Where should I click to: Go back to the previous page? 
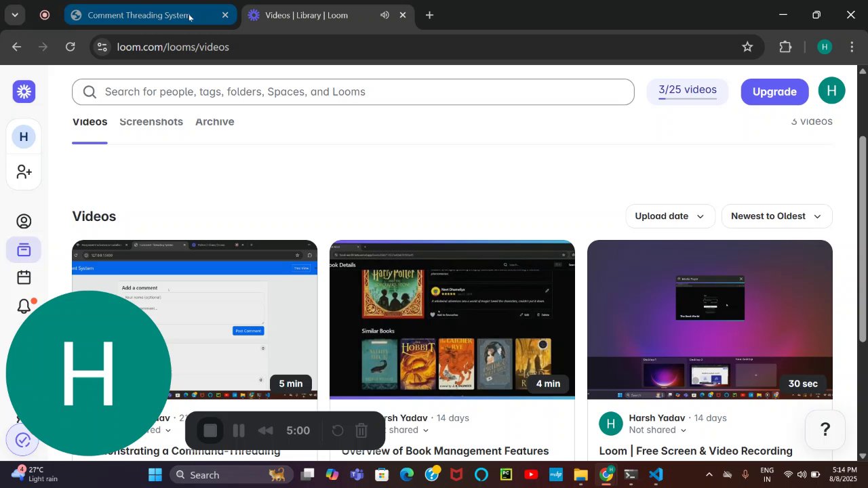point(17,47)
